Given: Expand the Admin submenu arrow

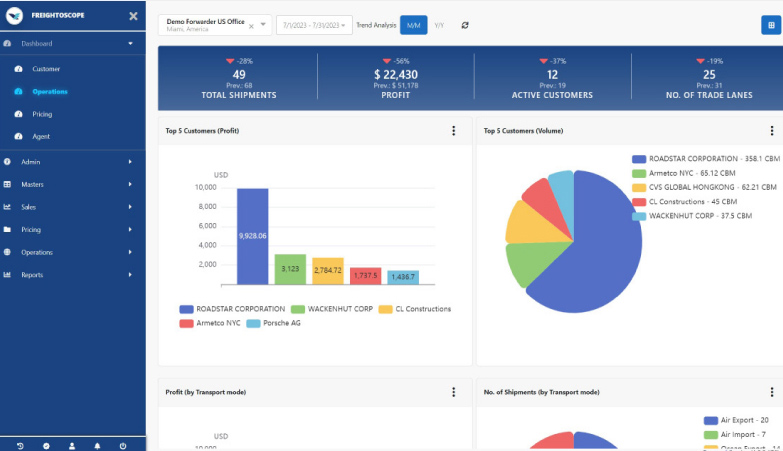Looking at the screenshot, I should tap(130, 162).
